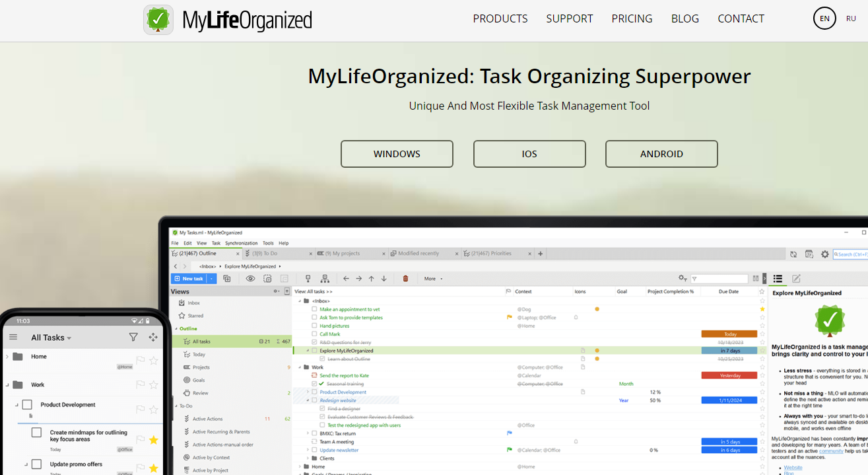Check Send the report to Kate checkbox
The height and width of the screenshot is (475, 868).
click(x=314, y=375)
